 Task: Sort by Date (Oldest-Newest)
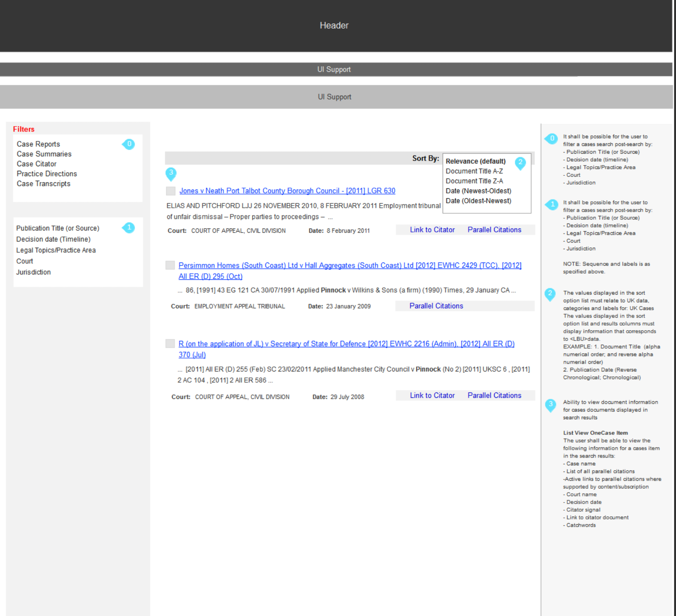pos(478,201)
